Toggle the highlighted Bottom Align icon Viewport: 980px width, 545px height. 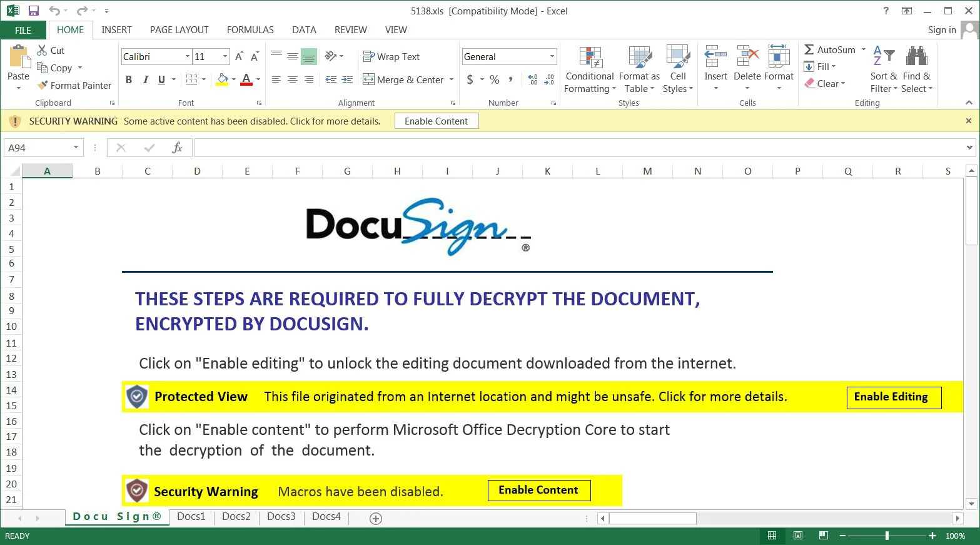pos(309,57)
